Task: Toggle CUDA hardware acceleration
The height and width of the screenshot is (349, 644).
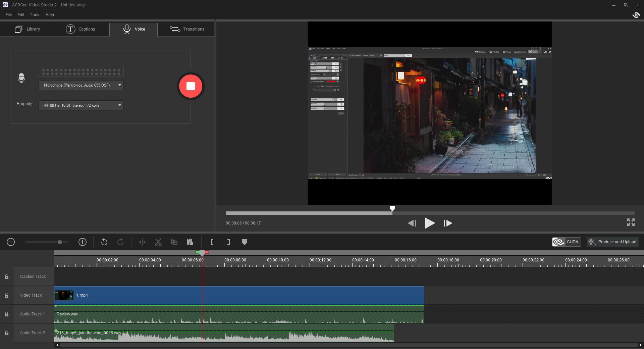Action: point(566,242)
